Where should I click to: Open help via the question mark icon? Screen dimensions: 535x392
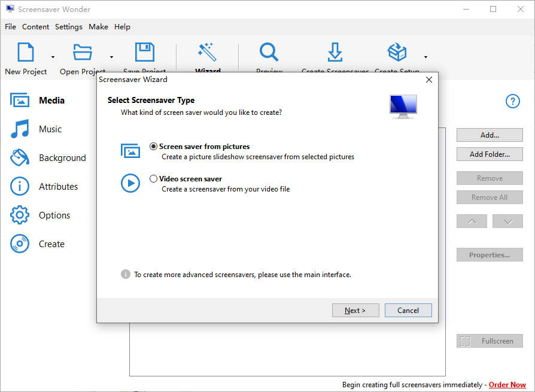tap(513, 101)
